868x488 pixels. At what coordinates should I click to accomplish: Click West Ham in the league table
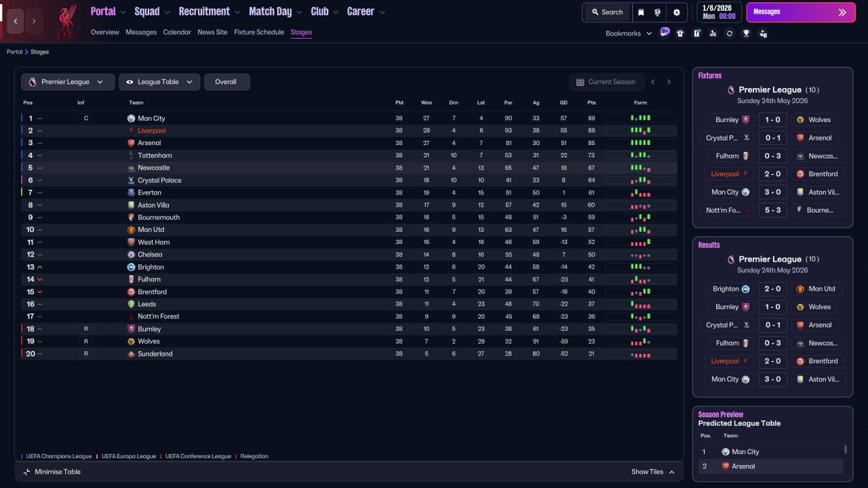(x=154, y=242)
